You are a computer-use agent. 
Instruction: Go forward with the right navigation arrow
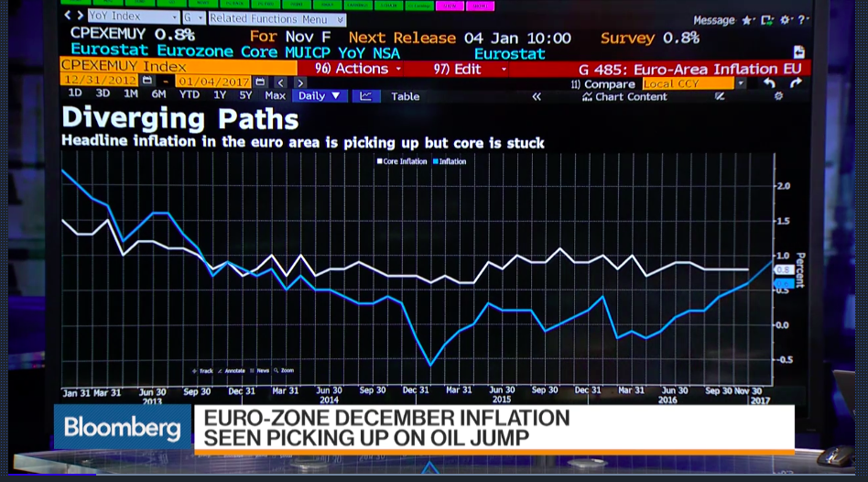click(81, 16)
